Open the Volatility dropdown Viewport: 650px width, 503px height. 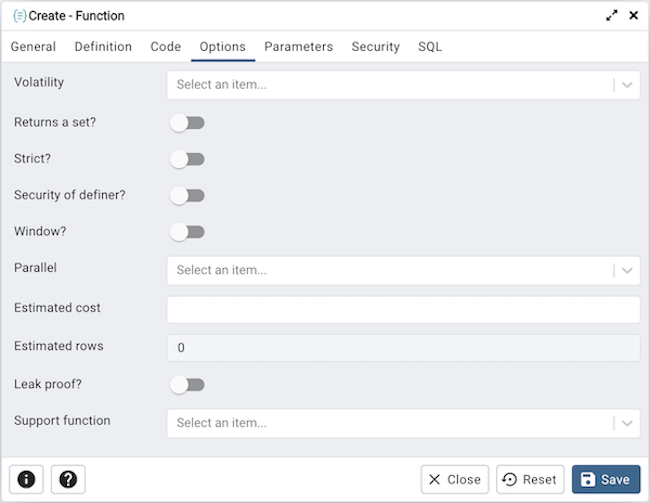(x=402, y=85)
